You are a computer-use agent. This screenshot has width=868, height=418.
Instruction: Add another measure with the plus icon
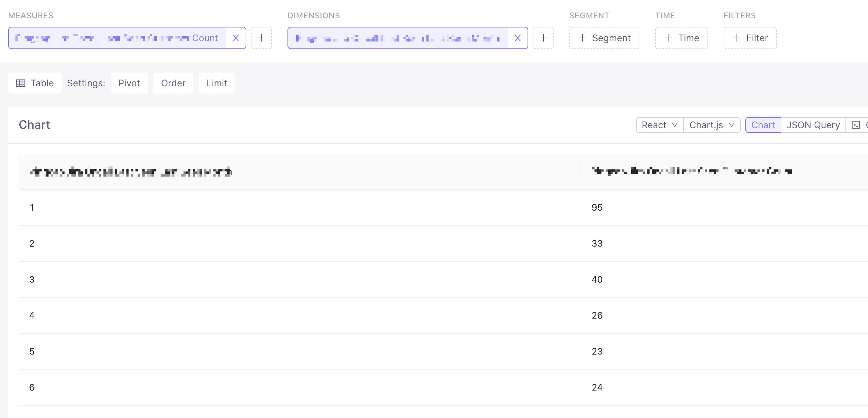coord(261,38)
